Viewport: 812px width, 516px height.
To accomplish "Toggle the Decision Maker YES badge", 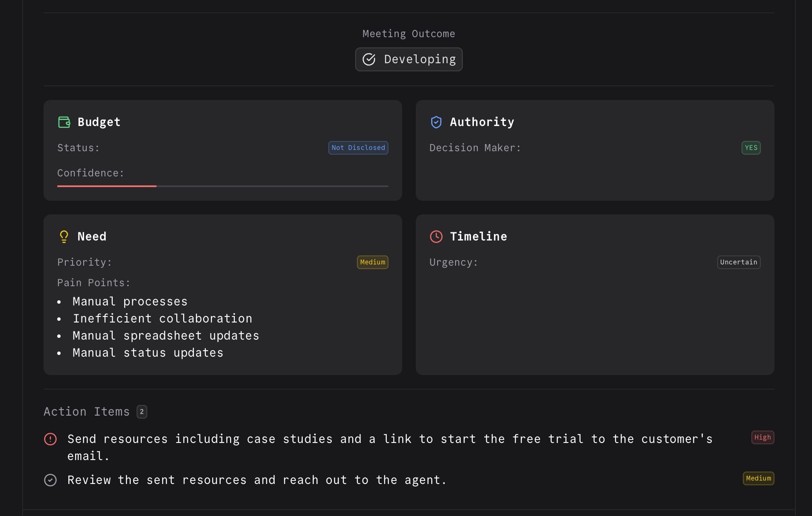I will [751, 148].
